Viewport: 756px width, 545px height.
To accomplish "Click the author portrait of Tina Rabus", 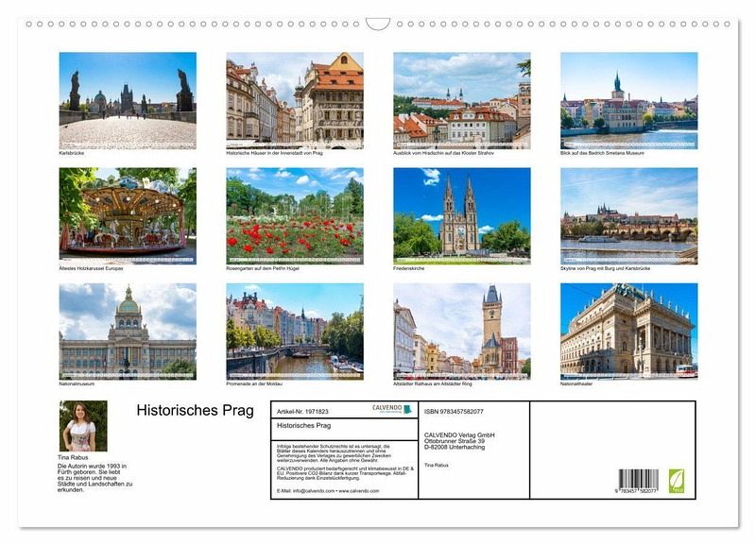I will coord(83,426).
